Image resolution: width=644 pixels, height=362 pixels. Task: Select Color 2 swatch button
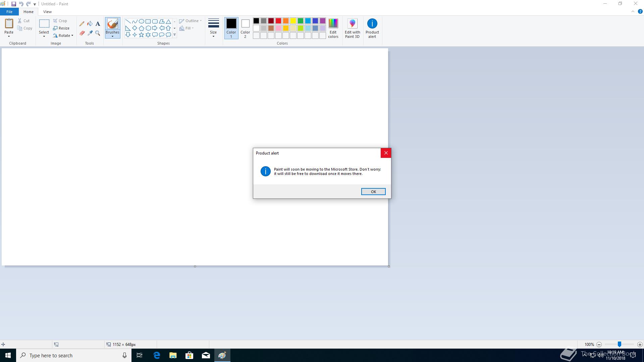(x=245, y=28)
